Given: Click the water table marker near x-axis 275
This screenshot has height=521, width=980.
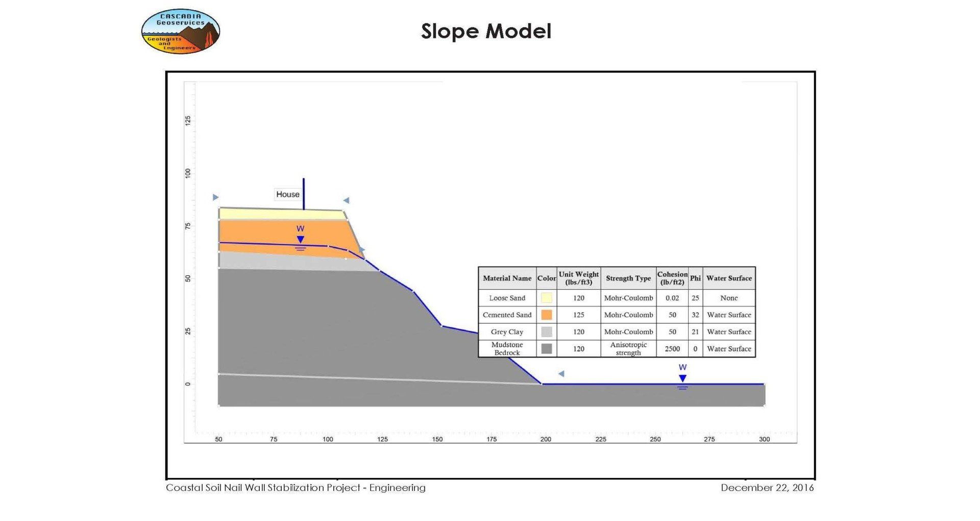Looking at the screenshot, I should [x=682, y=378].
